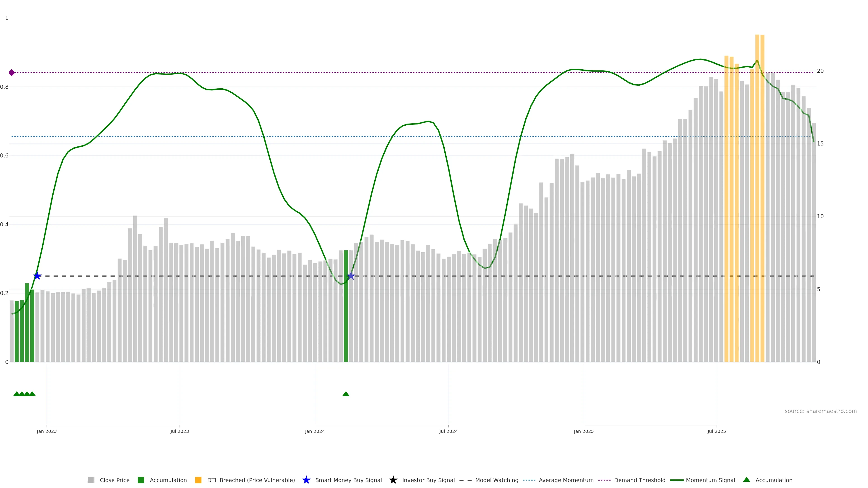Click the blue Smart Money star near Jan 2023
868x488 pixels.
[37, 276]
